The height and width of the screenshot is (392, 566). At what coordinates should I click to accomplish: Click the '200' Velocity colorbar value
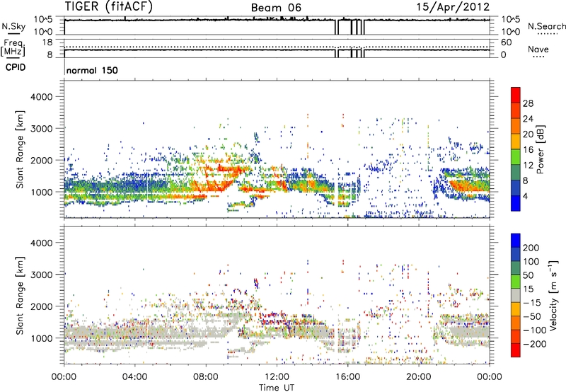[x=531, y=248]
